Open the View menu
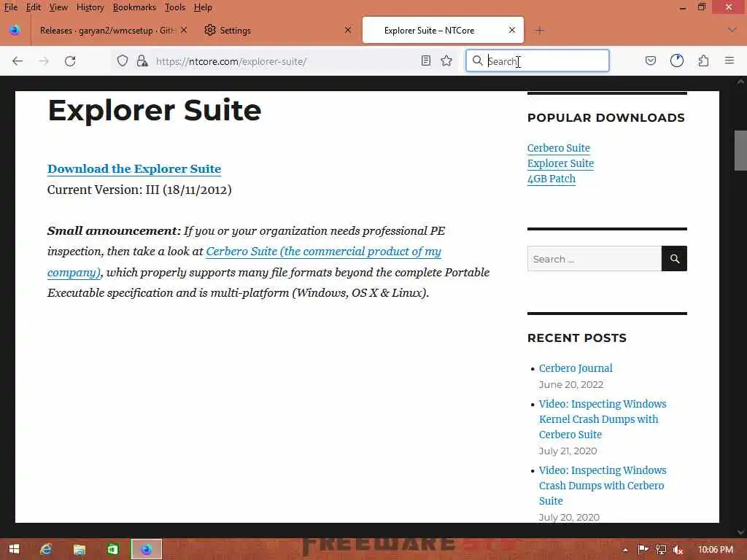The width and height of the screenshot is (747, 560). 58,7
